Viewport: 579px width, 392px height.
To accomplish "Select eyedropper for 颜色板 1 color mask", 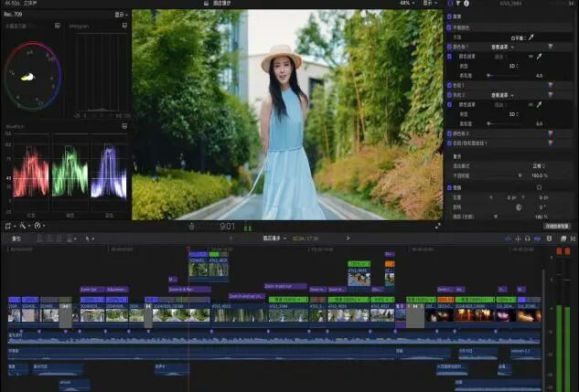I will point(539,57).
